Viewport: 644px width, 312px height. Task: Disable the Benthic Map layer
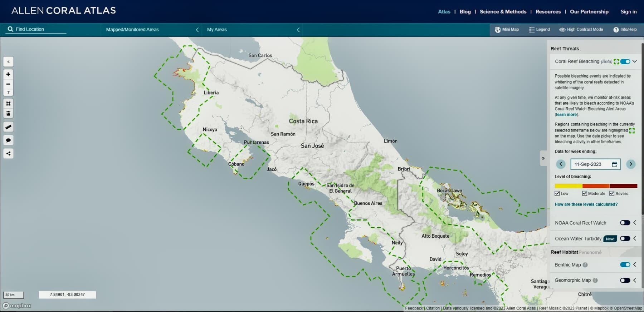coord(625,264)
